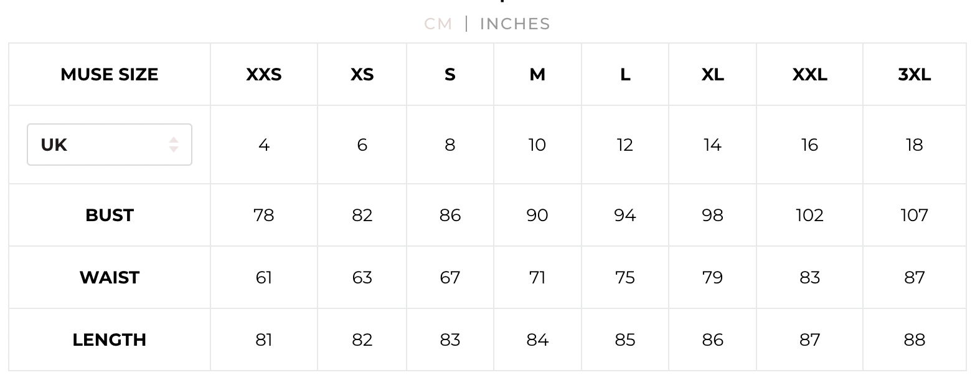Click the 3XL size column header
Viewport: 980px width, 380px height.
click(914, 75)
